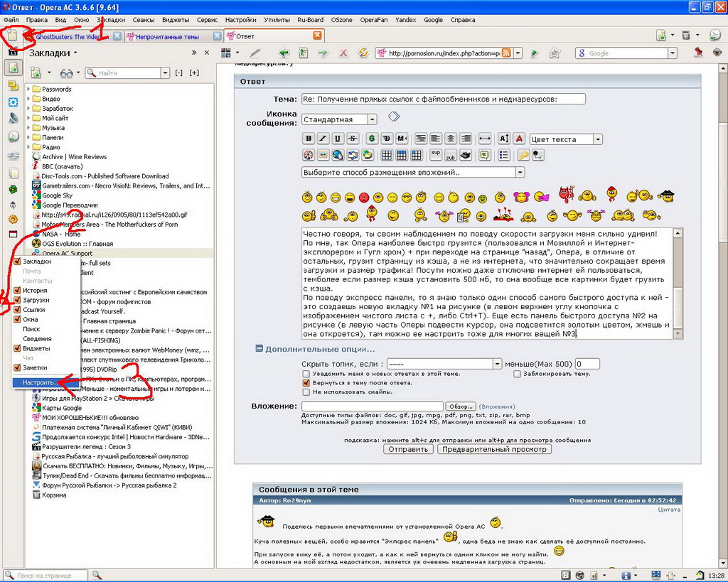Uncheck Загрузки in the panel menu
This screenshot has height=582, width=728.
(18, 300)
